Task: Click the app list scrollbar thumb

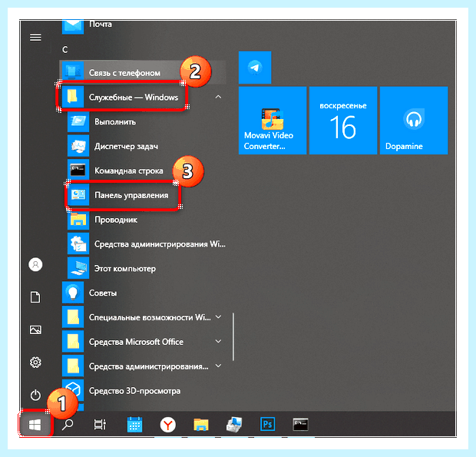Action: pos(233,336)
